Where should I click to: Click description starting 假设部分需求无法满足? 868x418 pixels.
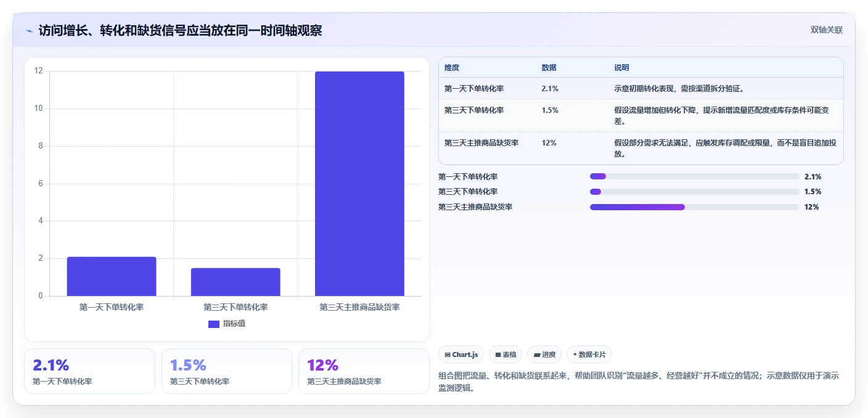[x=725, y=148]
